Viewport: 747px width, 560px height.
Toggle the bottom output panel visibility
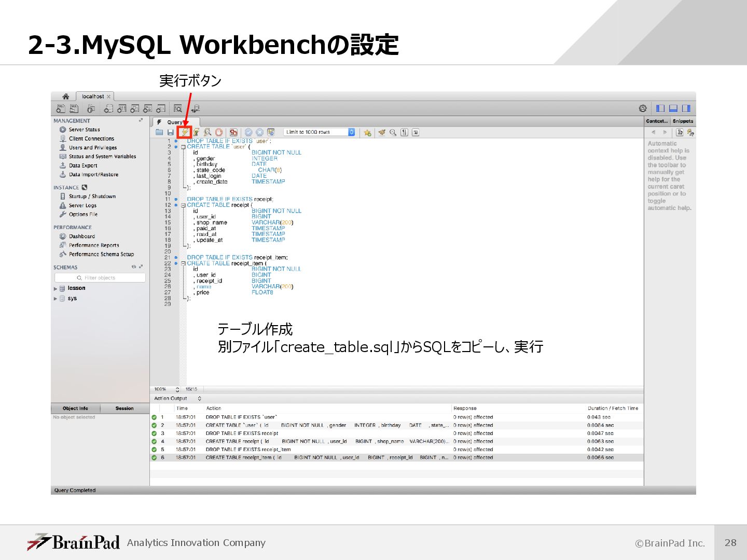[673, 108]
